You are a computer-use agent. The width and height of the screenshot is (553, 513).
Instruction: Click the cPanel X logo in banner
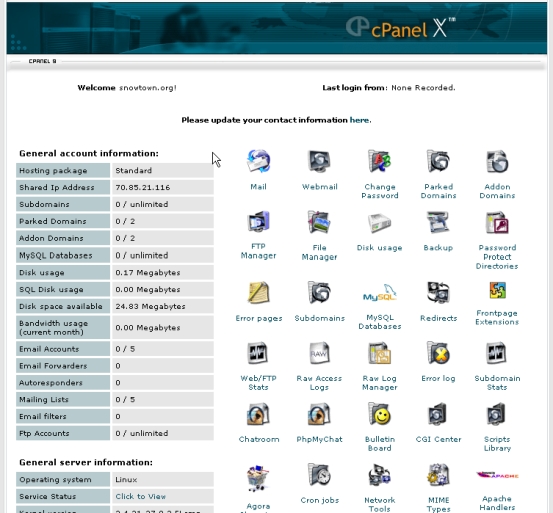(400, 27)
